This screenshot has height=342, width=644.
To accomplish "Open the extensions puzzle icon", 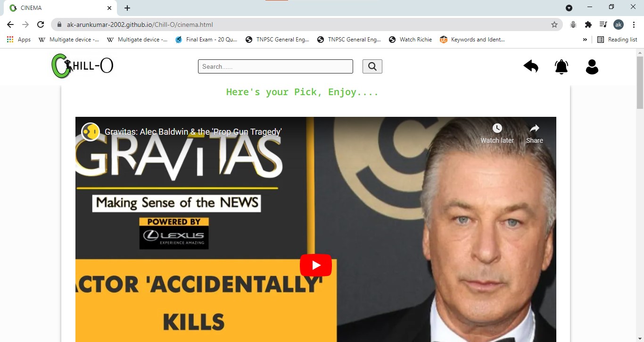I will (x=588, y=24).
